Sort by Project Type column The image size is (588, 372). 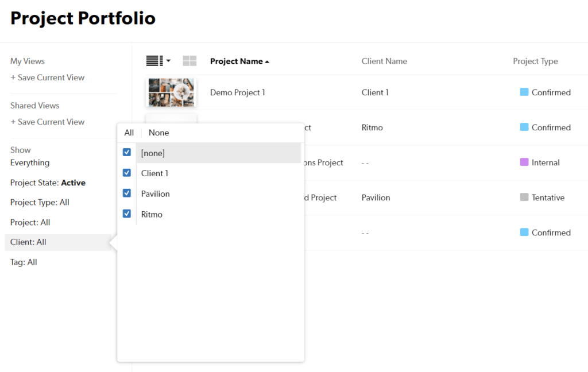pos(535,61)
